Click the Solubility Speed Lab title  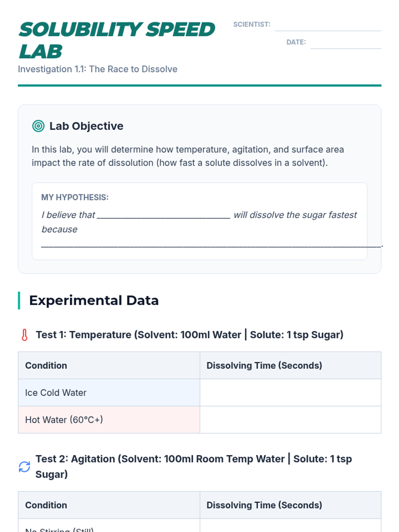117,40
